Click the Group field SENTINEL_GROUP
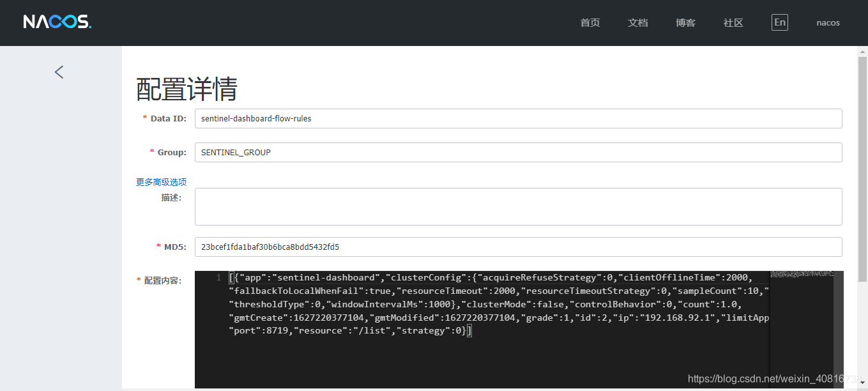The width and height of the screenshot is (868, 391). point(518,152)
